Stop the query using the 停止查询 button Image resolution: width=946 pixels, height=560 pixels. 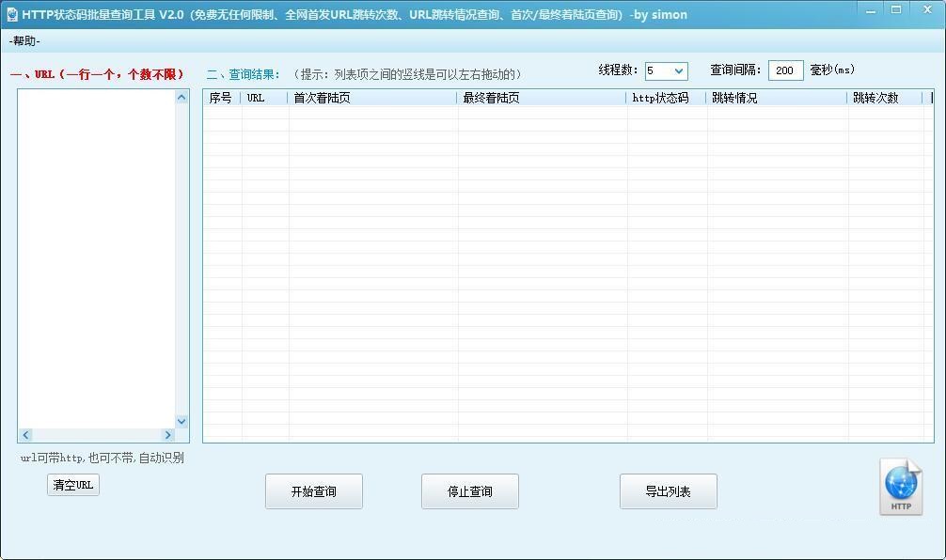coord(470,491)
